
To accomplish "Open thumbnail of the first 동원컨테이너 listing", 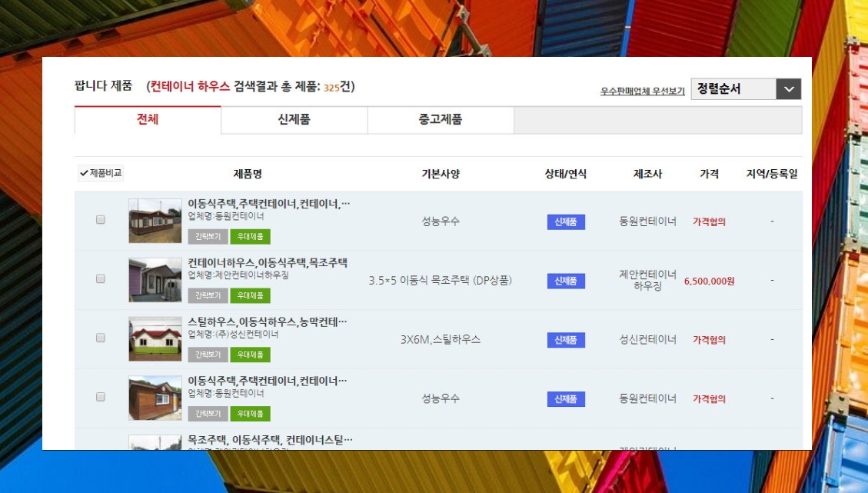I will [155, 221].
